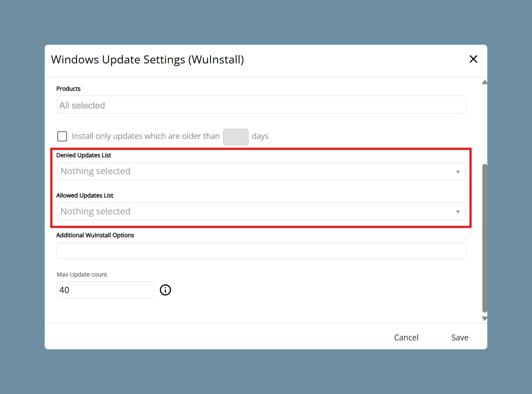The image size is (532, 394).
Task: Click the days number input box
Action: click(236, 137)
